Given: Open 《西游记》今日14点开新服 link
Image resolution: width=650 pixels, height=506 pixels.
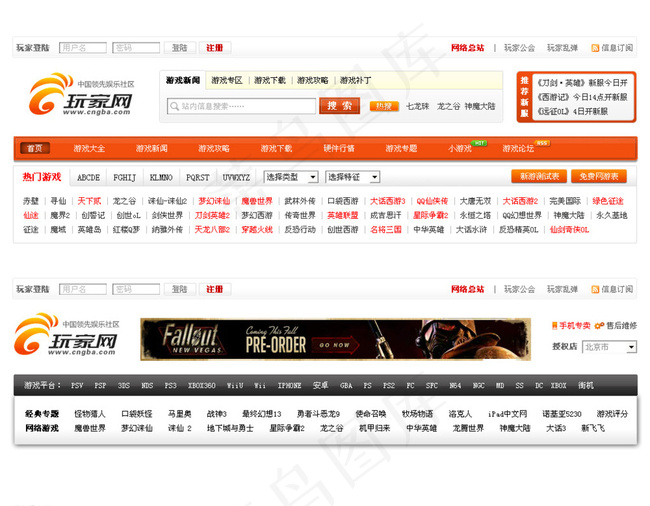Looking at the screenshot, I should coord(582,97).
